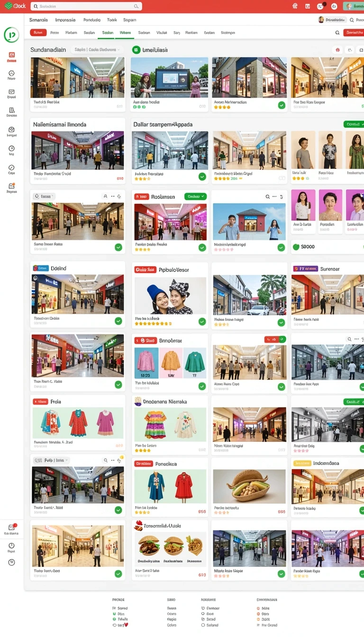Expand the Palip filter dropdown on the lower card
Screen dimensions: 364x637
click(51, 460)
